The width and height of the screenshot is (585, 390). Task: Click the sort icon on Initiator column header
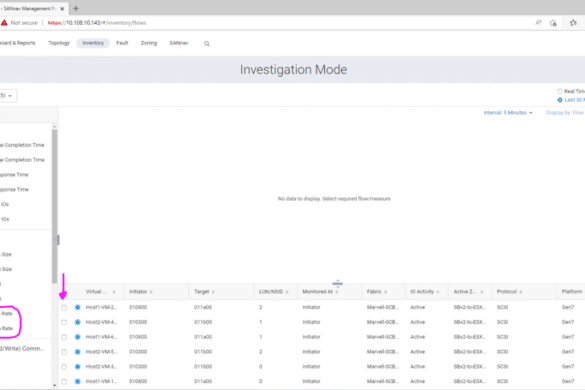(151, 292)
